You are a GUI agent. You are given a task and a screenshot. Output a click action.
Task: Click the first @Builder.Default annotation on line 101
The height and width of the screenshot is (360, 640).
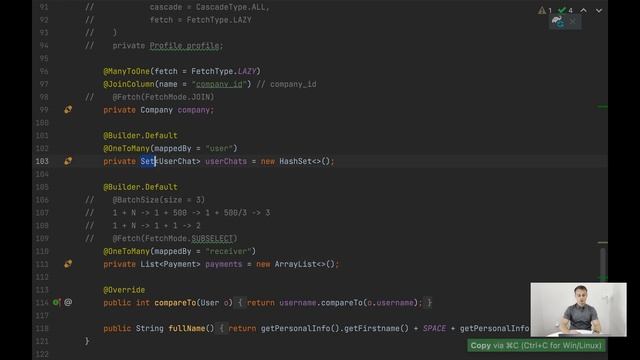point(140,136)
